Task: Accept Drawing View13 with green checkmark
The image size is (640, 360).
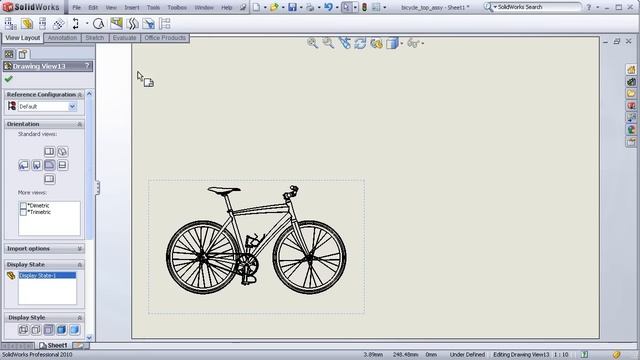Action: point(9,79)
